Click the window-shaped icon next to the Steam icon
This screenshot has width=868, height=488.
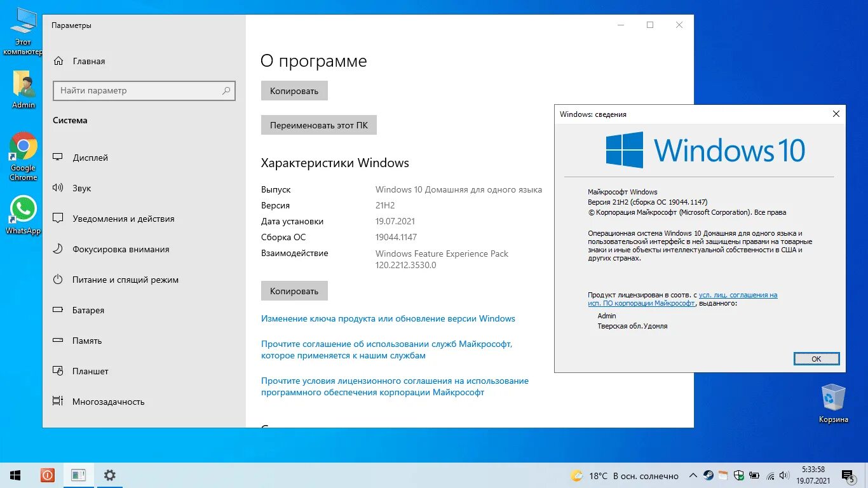tap(723, 475)
